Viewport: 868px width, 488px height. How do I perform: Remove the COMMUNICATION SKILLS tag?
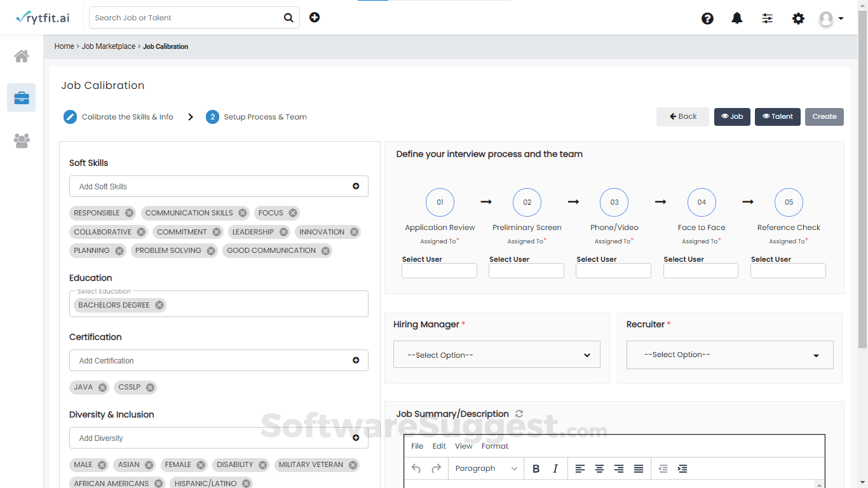(243, 213)
